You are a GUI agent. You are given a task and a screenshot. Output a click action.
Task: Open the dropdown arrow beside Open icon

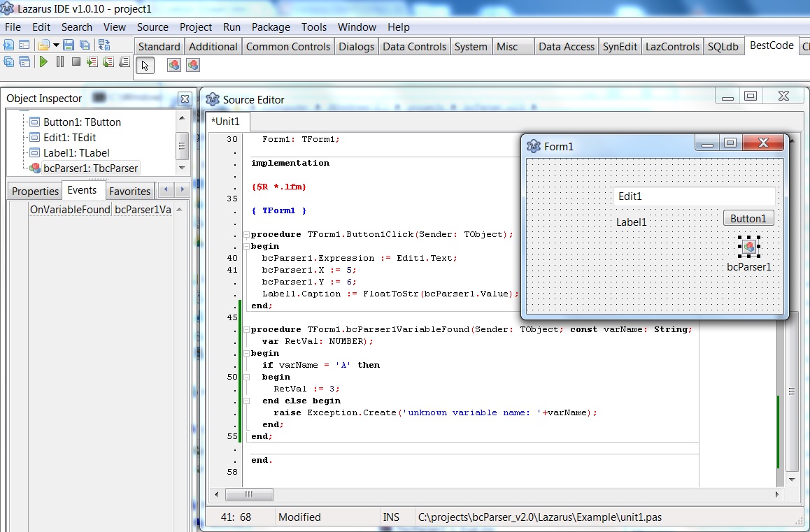(56, 45)
